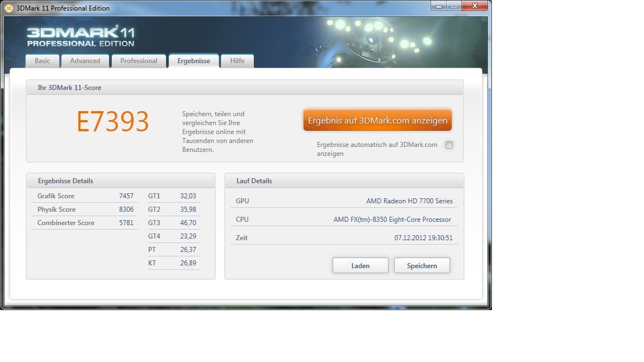This screenshot has width=644, height=362.
Task: Click the GT1 result 32,03
Action: pos(188,196)
